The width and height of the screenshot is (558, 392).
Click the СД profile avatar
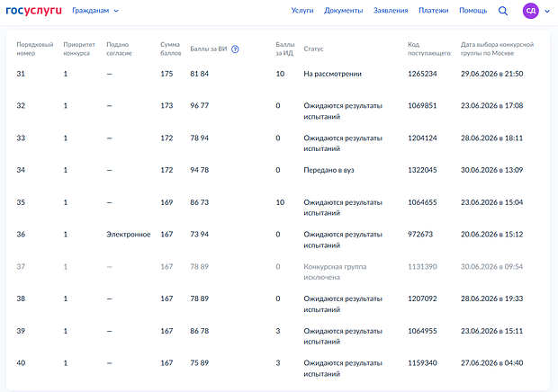(x=530, y=11)
